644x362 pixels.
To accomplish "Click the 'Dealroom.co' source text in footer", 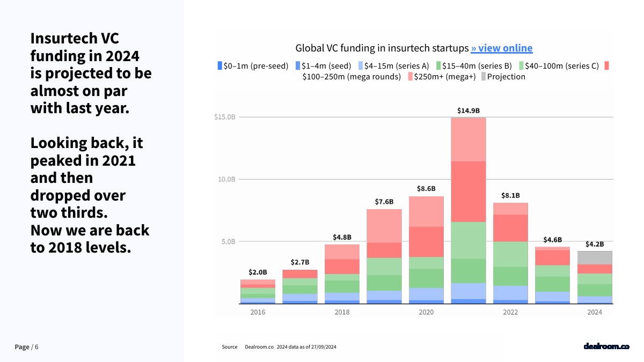I will pos(259,347).
